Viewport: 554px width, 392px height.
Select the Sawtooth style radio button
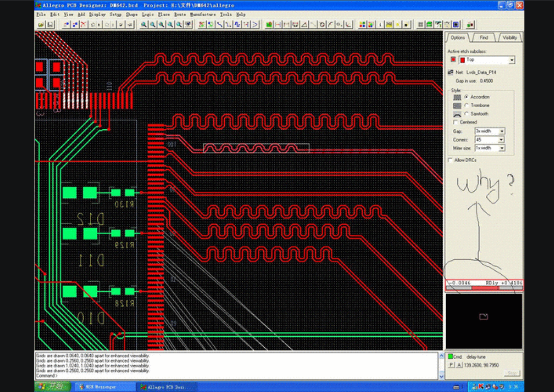466,114
